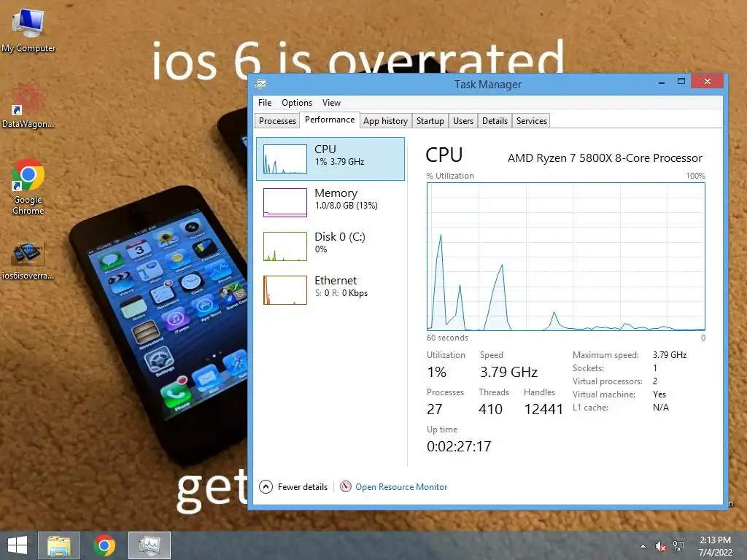Switch to the App history tab

(385, 121)
